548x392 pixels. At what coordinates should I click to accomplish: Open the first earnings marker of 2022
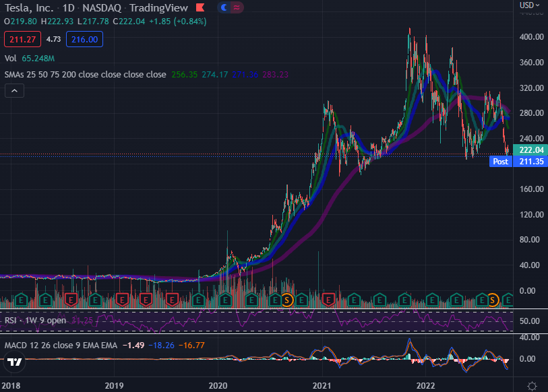pos(432,300)
